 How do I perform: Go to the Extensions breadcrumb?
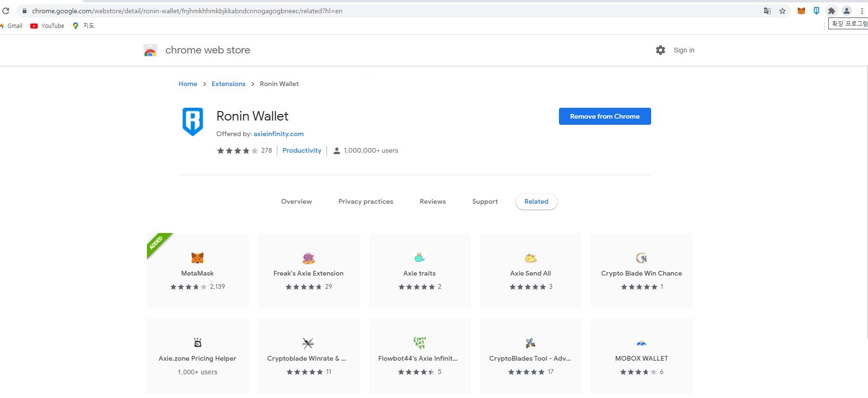tap(228, 84)
